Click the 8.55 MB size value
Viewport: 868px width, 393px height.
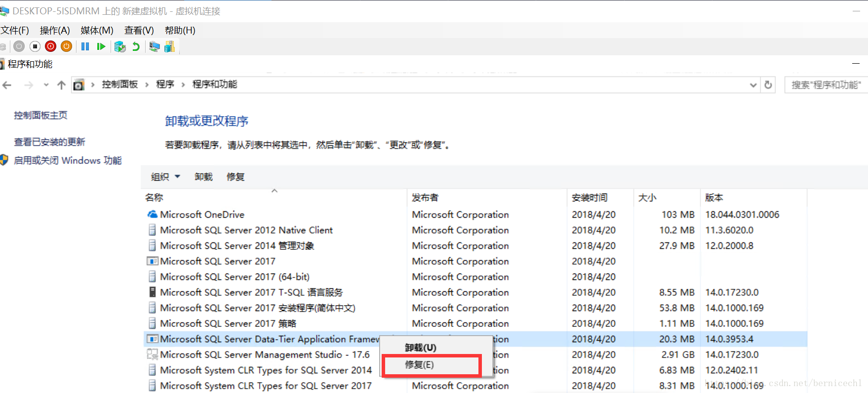pos(677,292)
